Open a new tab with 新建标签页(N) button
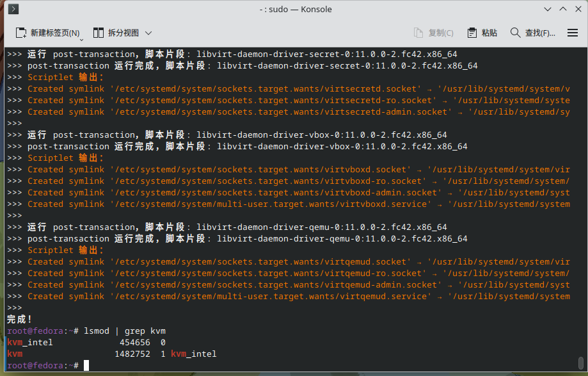This screenshot has width=588, height=376. pyautogui.click(x=47, y=33)
